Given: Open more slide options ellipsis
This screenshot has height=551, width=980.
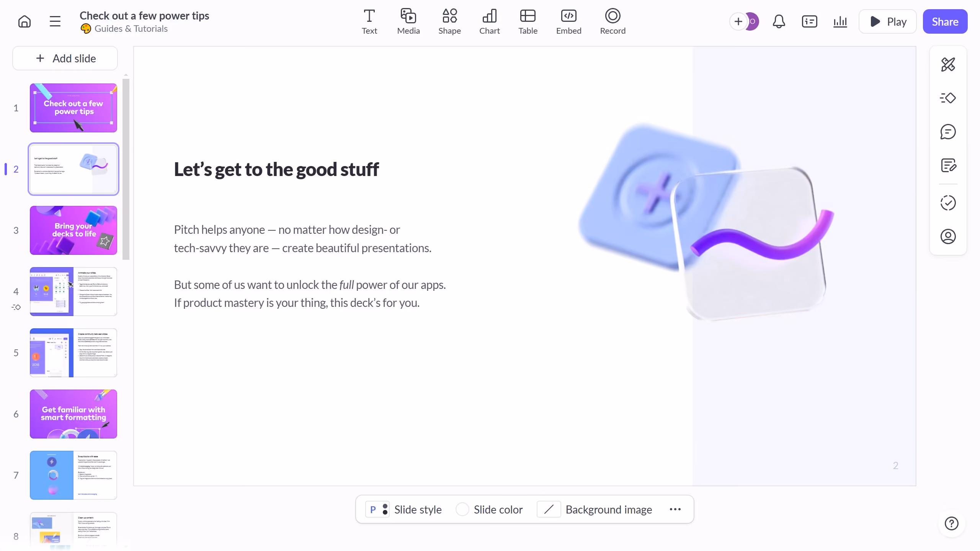Looking at the screenshot, I should [x=675, y=510].
